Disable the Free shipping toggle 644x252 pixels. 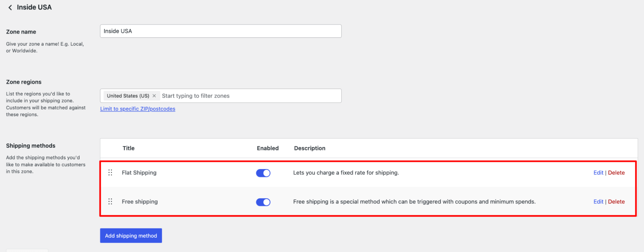pyautogui.click(x=263, y=202)
